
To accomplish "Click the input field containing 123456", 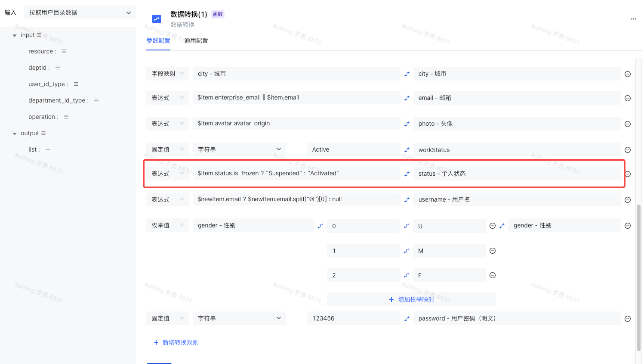I will [x=353, y=318].
